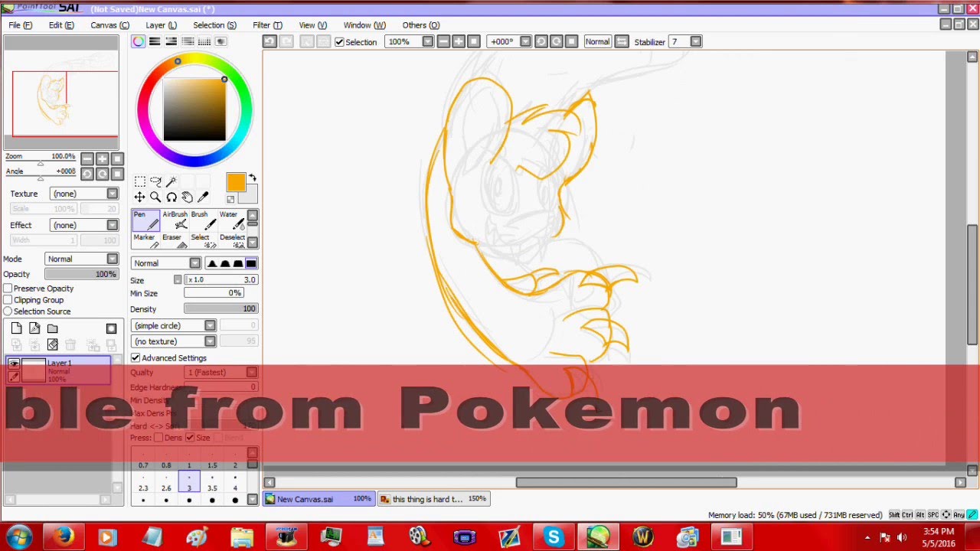980x551 pixels.
Task: Create a new normal layer
Action: coord(16,328)
